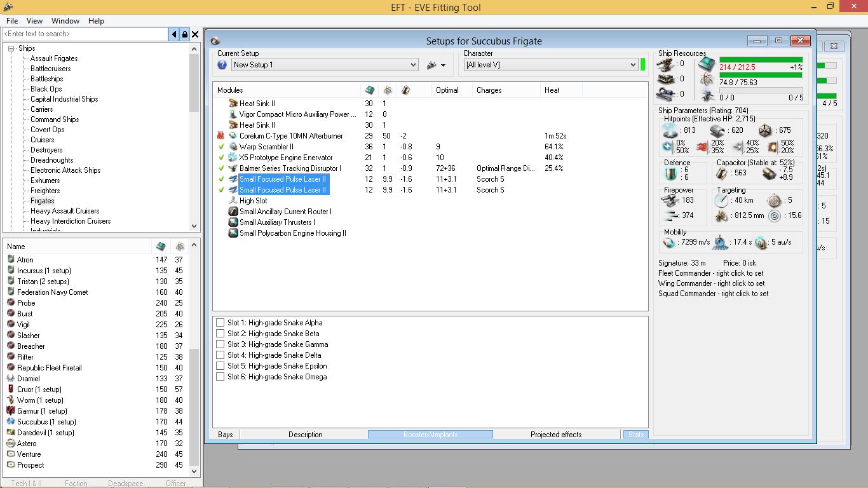Screen dimensions: 868x488
Task: Open the View menu
Action: pos(35,21)
